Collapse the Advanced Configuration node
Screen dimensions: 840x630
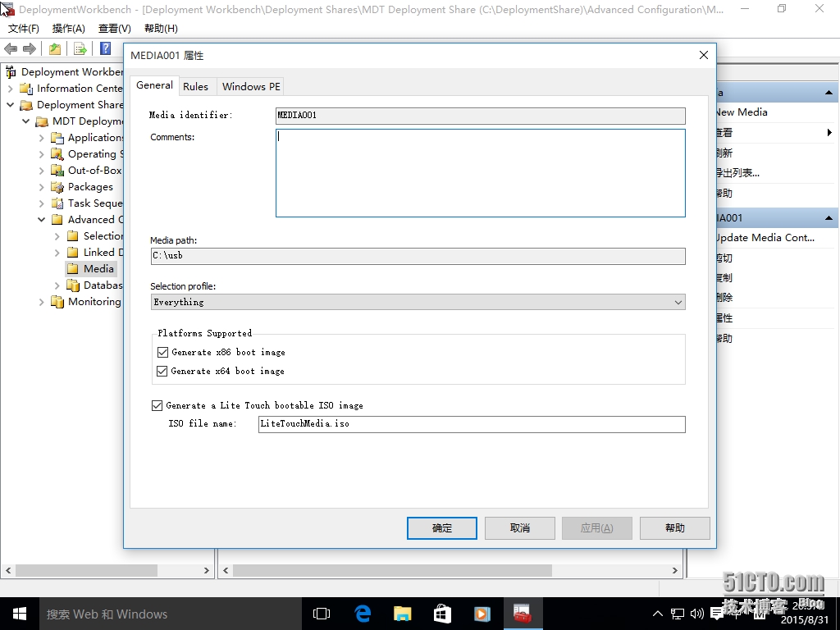tap(41, 219)
